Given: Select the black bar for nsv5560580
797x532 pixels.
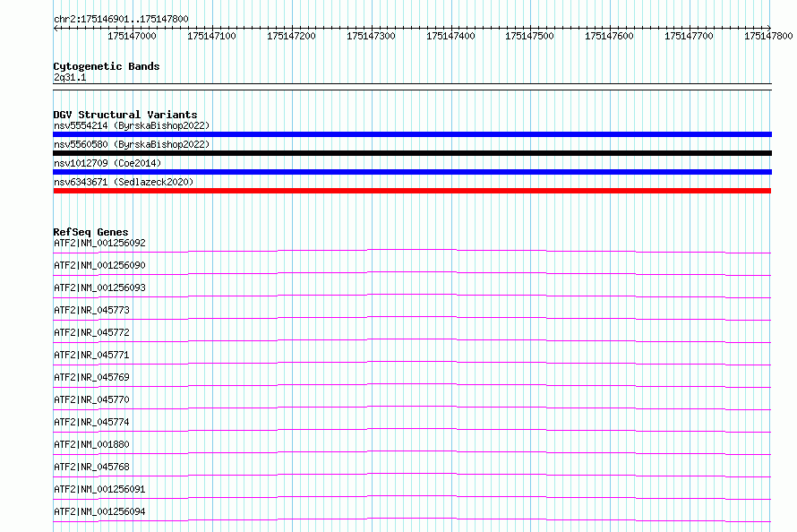Looking at the screenshot, I should coord(412,153).
